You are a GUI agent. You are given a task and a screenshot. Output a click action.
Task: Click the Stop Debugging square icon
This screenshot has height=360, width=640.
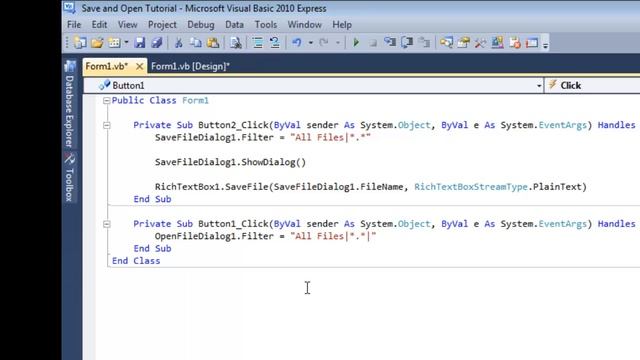tap(373, 43)
